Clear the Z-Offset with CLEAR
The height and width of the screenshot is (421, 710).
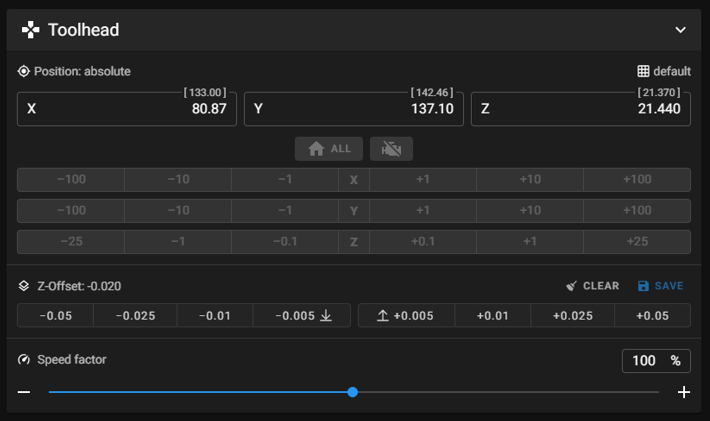(x=592, y=286)
